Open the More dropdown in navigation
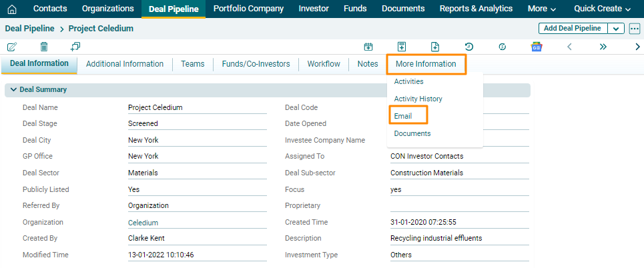 [541, 9]
